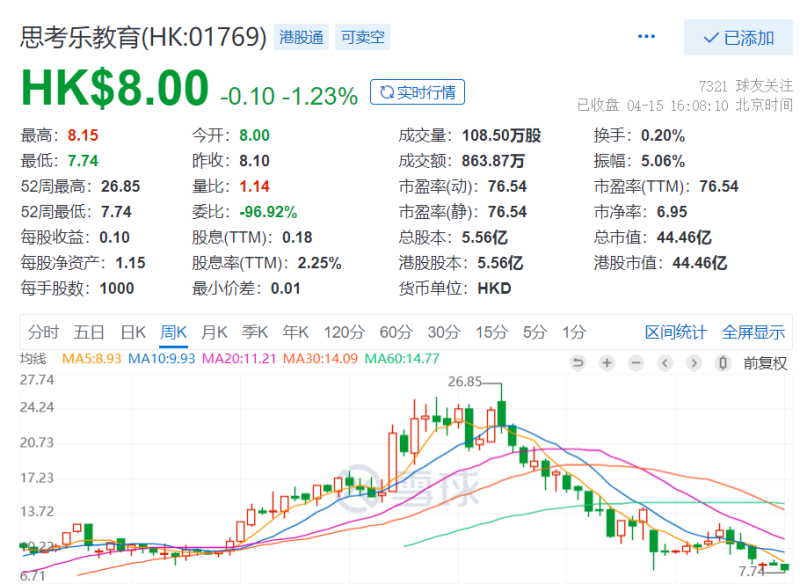This screenshot has height=584, width=800.
Task: Shift chart right with arrow icon
Action: point(694,363)
